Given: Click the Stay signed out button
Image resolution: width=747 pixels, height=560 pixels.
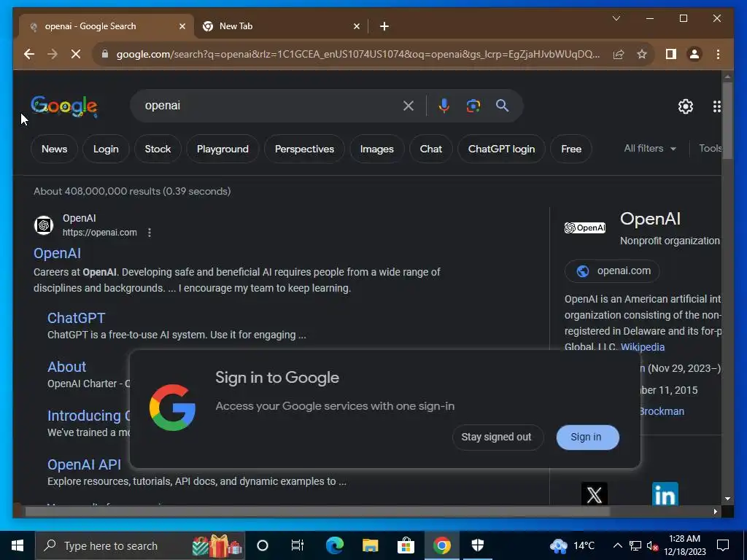Looking at the screenshot, I should pyautogui.click(x=496, y=437).
